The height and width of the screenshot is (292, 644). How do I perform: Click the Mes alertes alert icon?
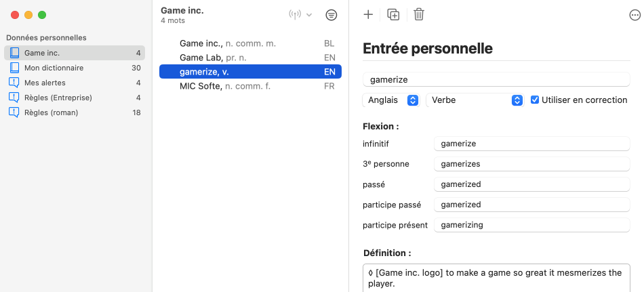pos(14,83)
